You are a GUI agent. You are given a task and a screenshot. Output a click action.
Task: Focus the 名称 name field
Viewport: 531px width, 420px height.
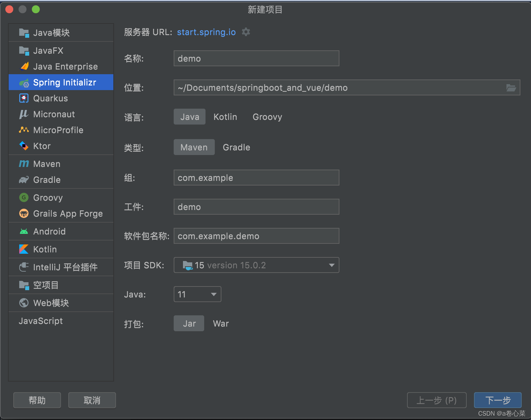click(257, 58)
